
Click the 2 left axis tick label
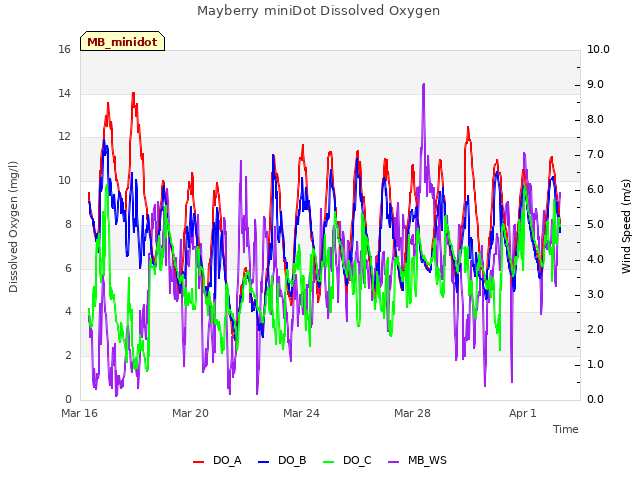(x=68, y=355)
